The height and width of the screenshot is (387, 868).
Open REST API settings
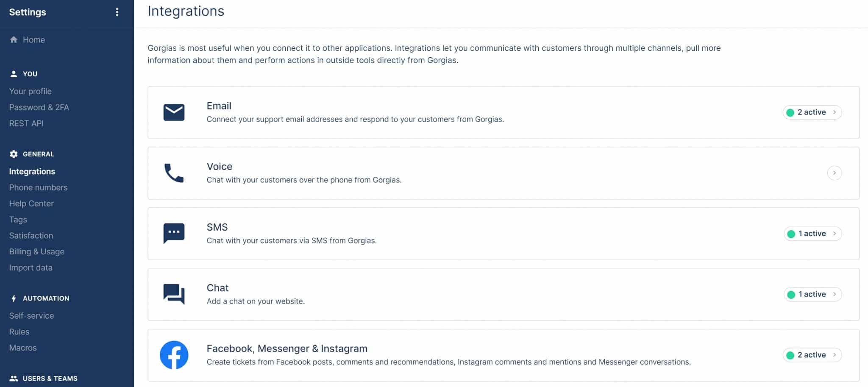[26, 123]
